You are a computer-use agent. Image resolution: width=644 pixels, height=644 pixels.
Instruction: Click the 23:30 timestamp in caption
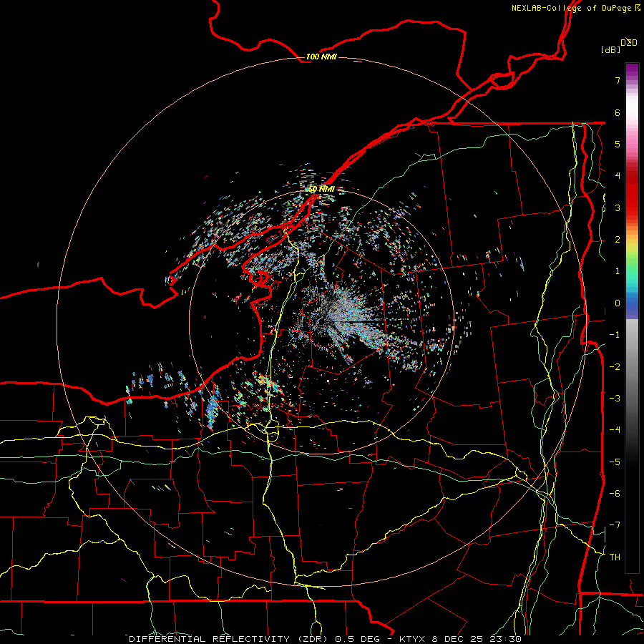507,639
